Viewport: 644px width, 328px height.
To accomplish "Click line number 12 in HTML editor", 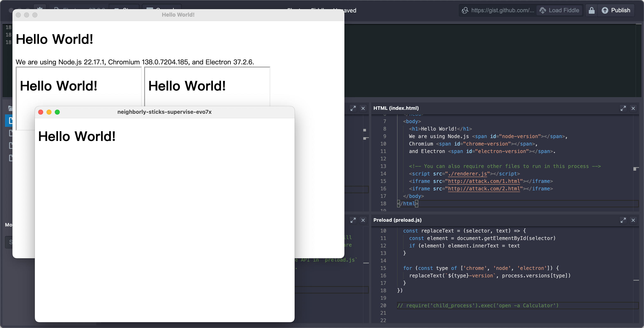I will pyautogui.click(x=383, y=159).
